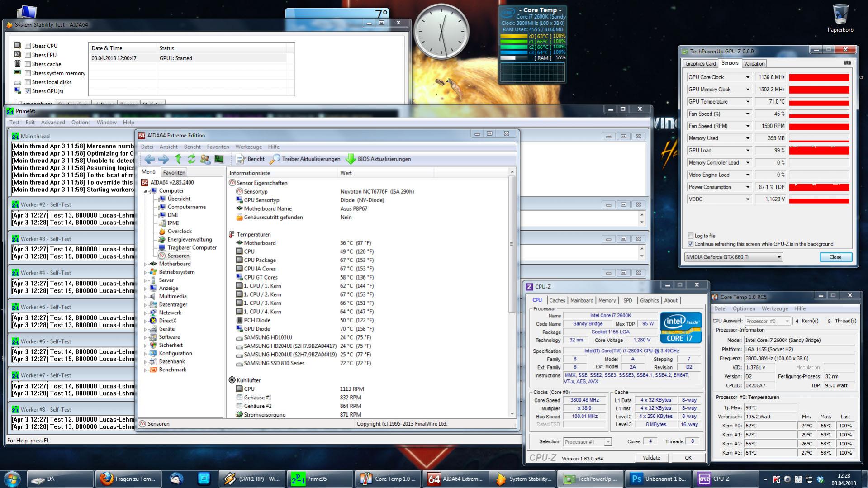The width and height of the screenshot is (868, 488).
Task: Select the Overclock item in the tree
Action: 179,231
